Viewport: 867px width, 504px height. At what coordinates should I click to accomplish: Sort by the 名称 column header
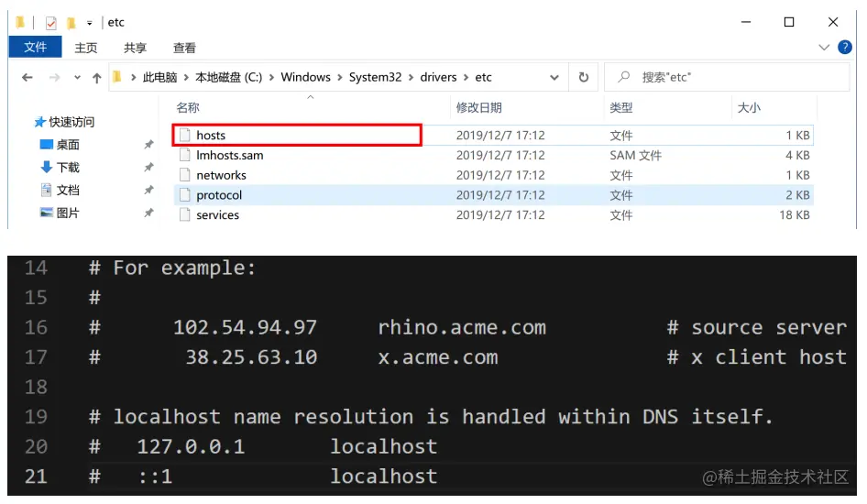tap(188, 107)
